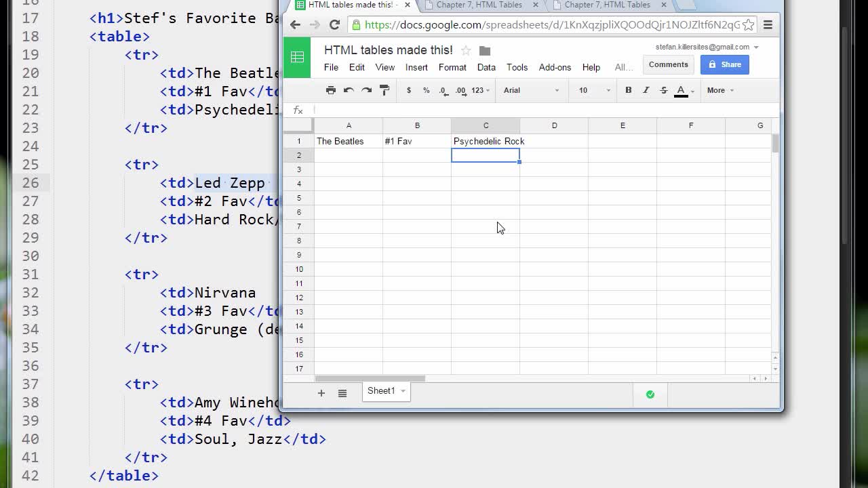Click the All changes saved link
Image resolution: width=868 pixels, height=488 pixels.
click(623, 67)
